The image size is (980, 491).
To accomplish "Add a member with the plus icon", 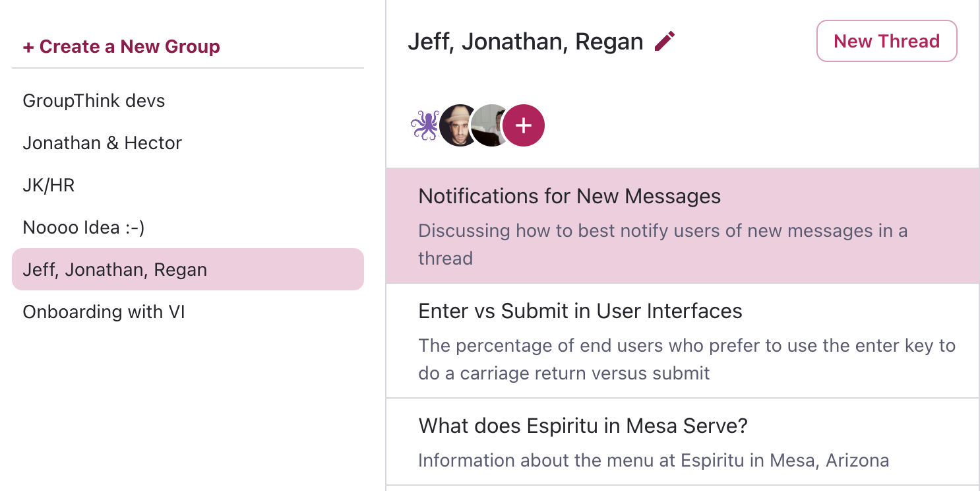I will (523, 125).
